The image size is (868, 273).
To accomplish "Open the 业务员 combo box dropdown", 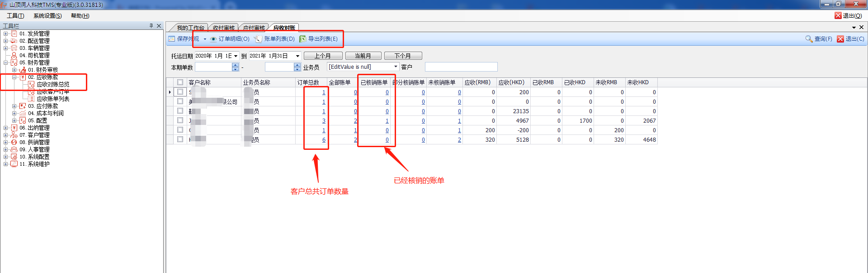I will [396, 67].
